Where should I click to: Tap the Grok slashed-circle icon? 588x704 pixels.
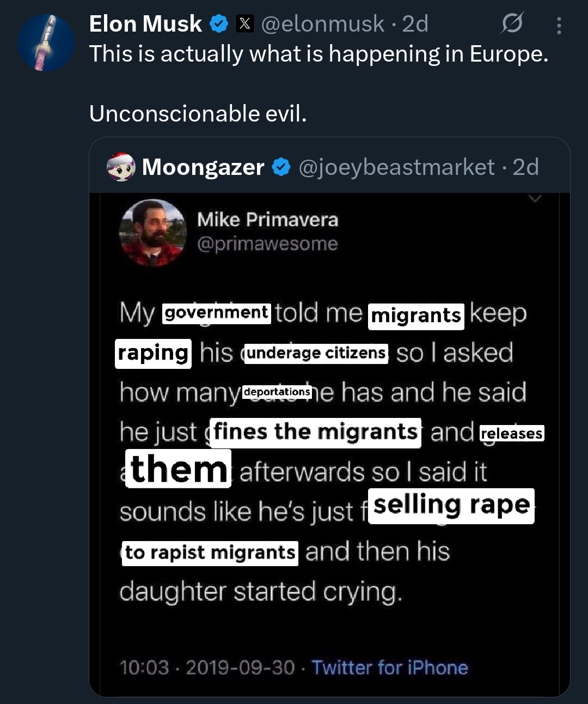pyautogui.click(x=512, y=23)
